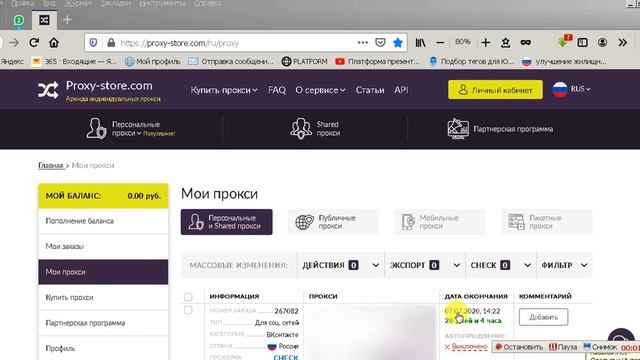Save page to Pocket icon
The height and width of the screenshot is (360, 640).
[x=380, y=42]
